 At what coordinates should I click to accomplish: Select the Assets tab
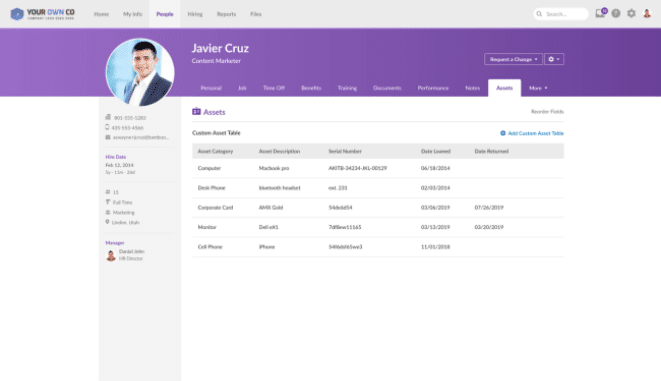click(504, 88)
